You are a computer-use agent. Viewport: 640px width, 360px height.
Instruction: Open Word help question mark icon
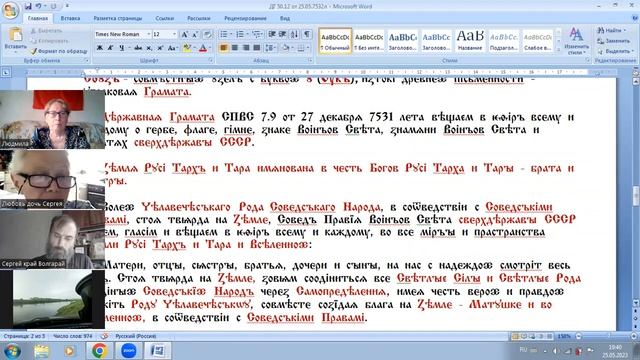[x=634, y=18]
